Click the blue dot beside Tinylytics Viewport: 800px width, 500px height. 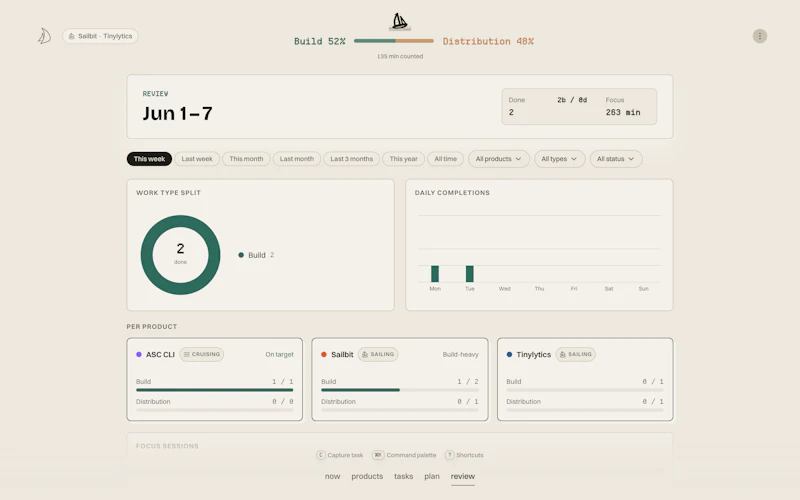[x=509, y=354]
